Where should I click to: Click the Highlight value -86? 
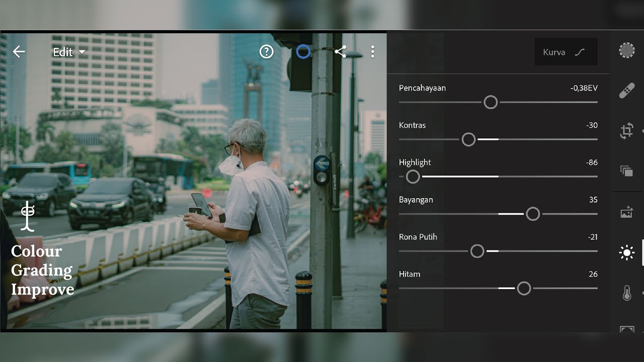(592, 162)
